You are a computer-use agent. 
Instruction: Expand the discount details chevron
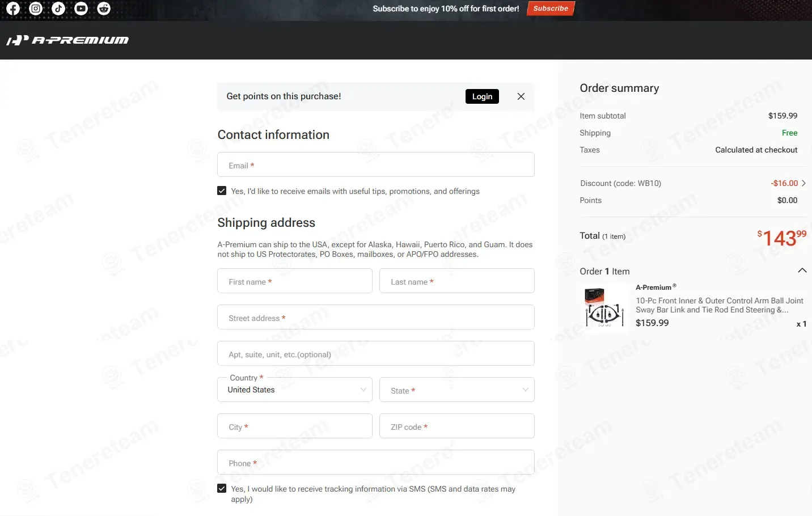tap(803, 183)
